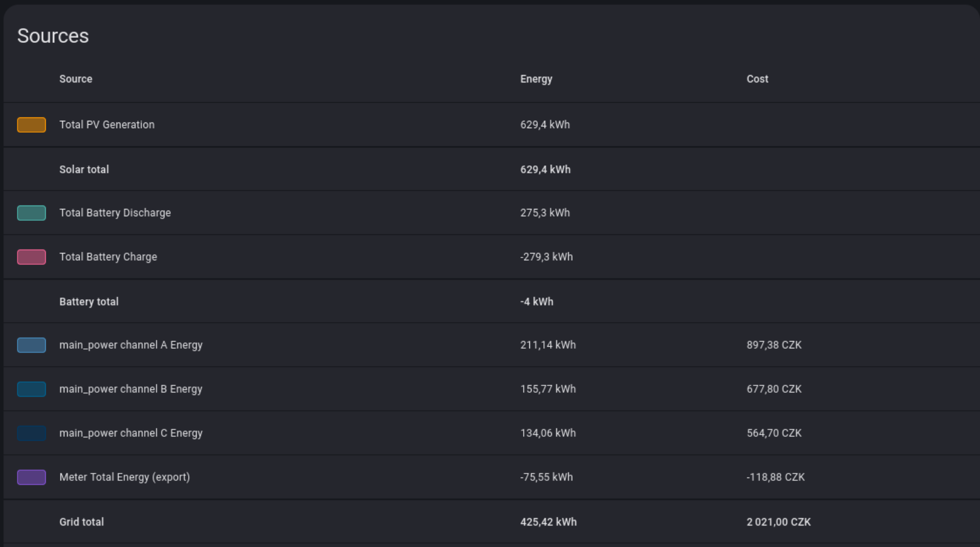Click the Energy column header
This screenshot has width=980, height=547.
(x=536, y=79)
